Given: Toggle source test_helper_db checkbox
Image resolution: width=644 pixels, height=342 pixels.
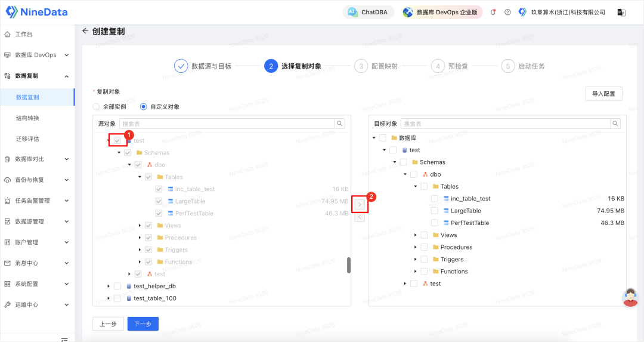Looking at the screenshot, I should click(x=117, y=286).
